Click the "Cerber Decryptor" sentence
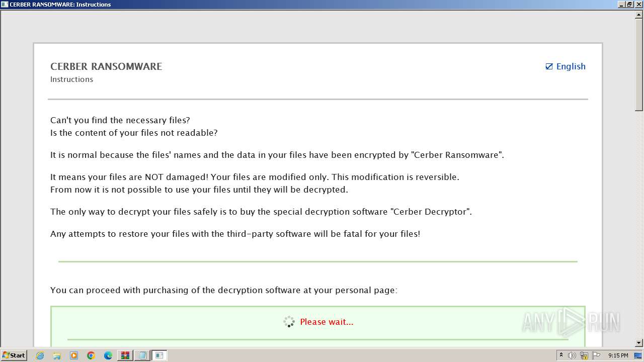The height and width of the screenshot is (362, 644). 261,212
